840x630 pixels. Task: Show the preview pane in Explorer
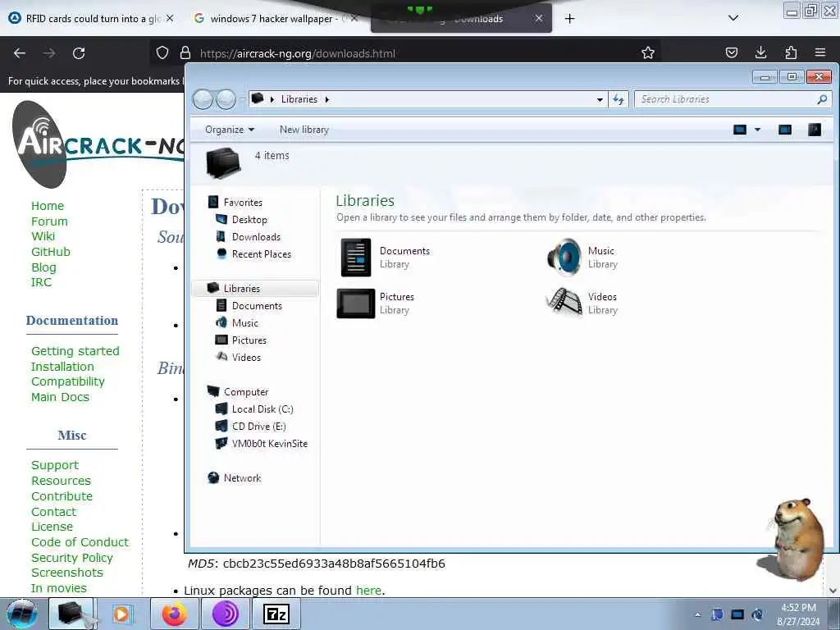coord(785,130)
